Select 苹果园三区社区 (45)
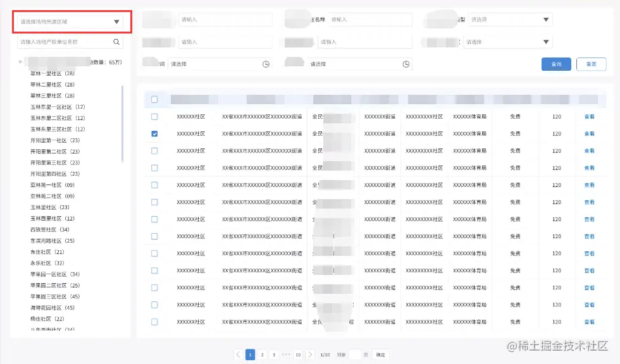Image resolution: width=620 pixels, height=364 pixels. click(x=55, y=296)
